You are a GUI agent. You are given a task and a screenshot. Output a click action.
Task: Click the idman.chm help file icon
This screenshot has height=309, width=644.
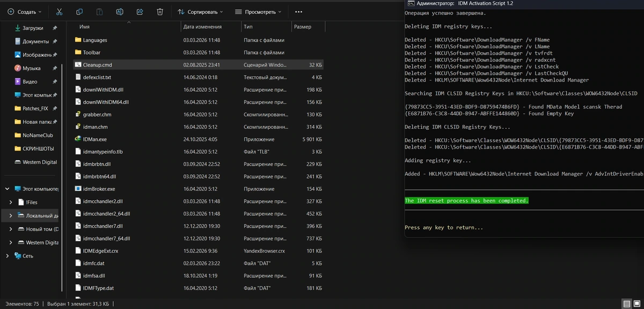[x=78, y=127]
